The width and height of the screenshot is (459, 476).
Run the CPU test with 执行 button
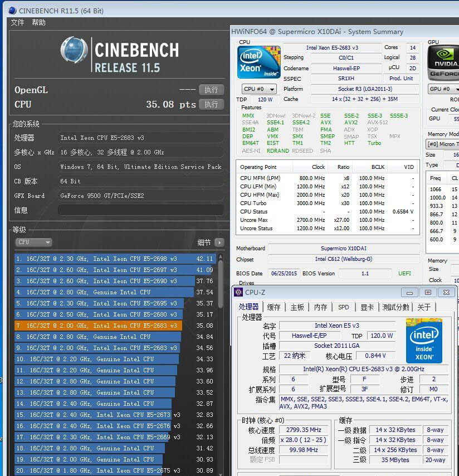[x=212, y=104]
